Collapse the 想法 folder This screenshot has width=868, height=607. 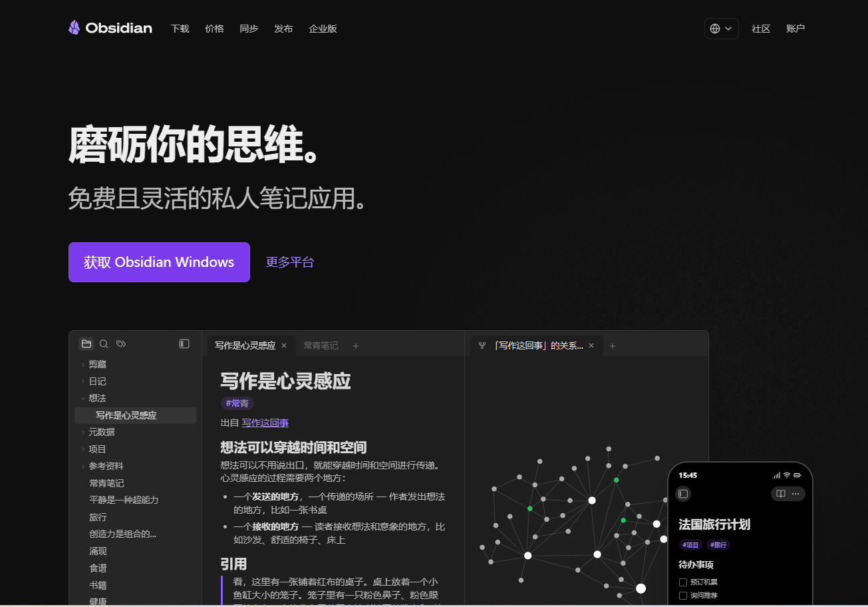pyautogui.click(x=83, y=398)
